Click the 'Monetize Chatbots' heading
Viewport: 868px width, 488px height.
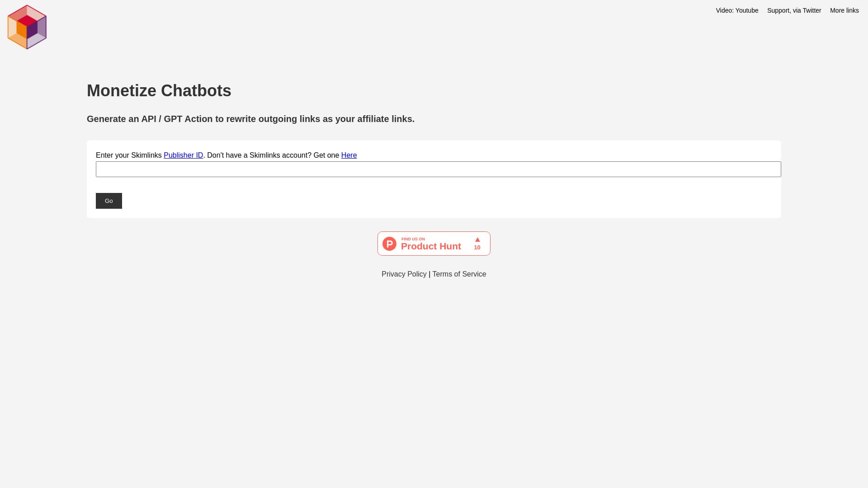[159, 91]
